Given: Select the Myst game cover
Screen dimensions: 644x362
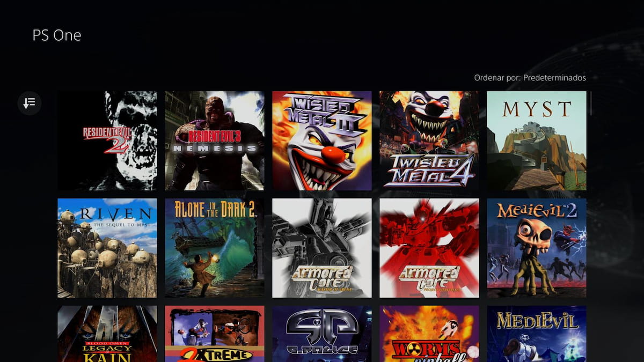Looking at the screenshot, I should click(537, 141).
